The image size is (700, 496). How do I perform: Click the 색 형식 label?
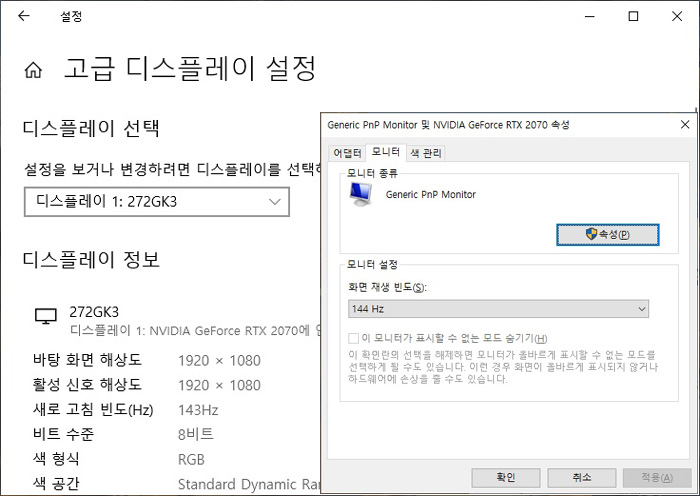(x=56, y=459)
